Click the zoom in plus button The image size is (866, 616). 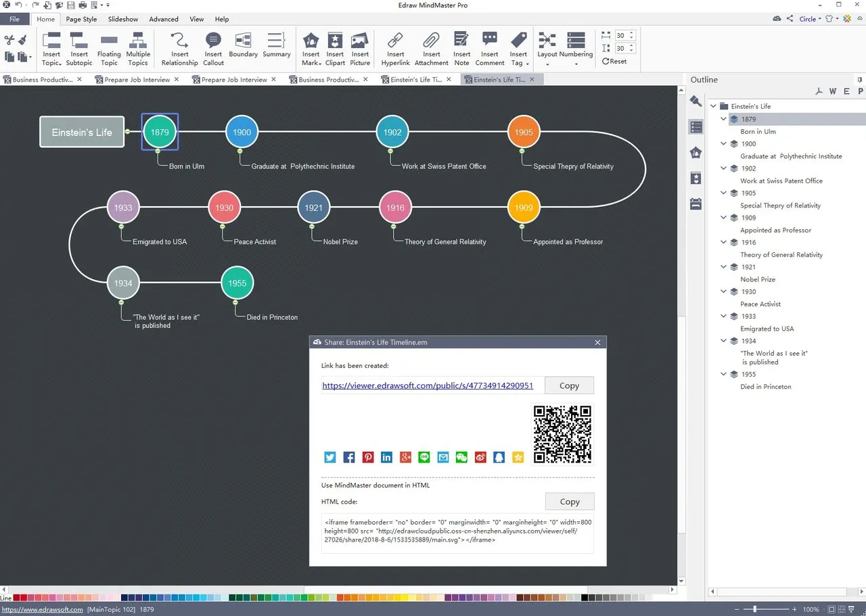794,609
